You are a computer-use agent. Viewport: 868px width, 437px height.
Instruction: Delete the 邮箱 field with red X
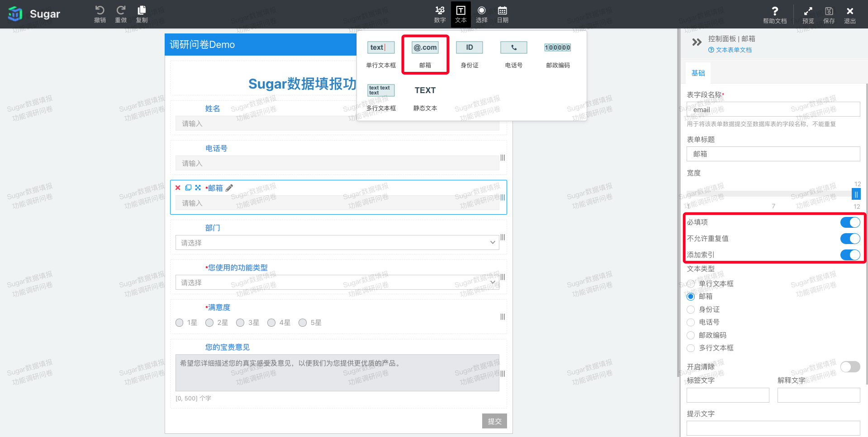coord(178,188)
